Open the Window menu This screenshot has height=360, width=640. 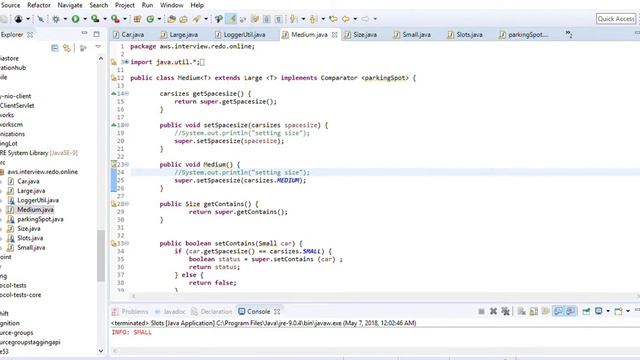click(171, 5)
